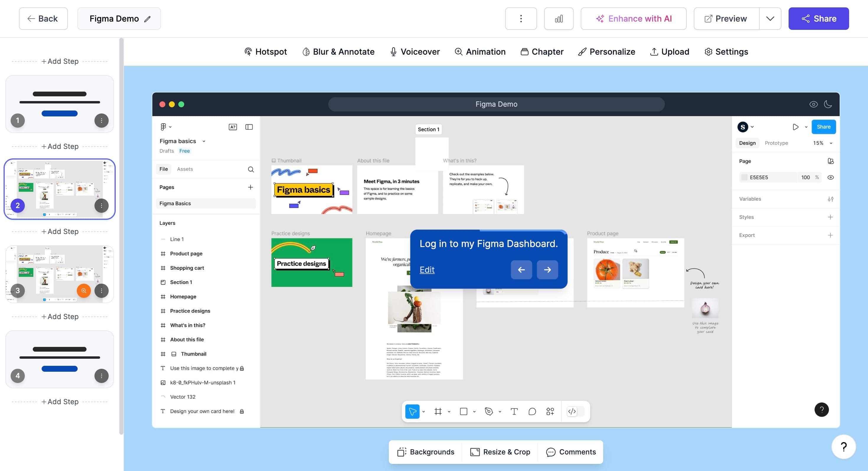Expand Pen tool options chevron

tap(500, 412)
